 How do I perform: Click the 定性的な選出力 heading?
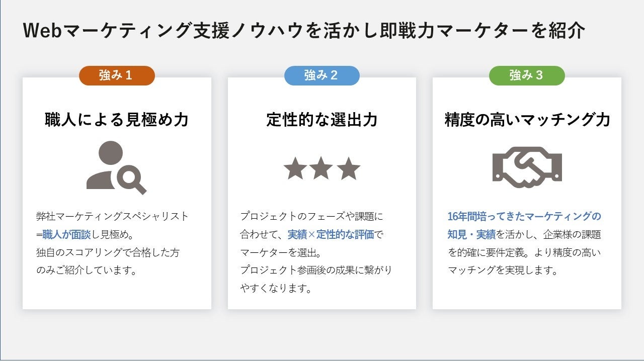(322, 120)
